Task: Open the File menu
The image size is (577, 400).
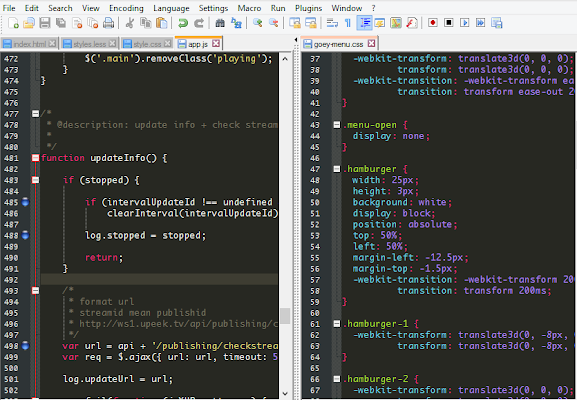Action: 9,8
